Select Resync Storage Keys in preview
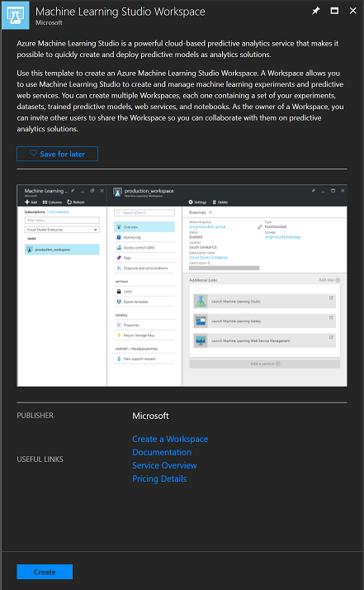Viewport: 364px width, 590px height. (144, 335)
